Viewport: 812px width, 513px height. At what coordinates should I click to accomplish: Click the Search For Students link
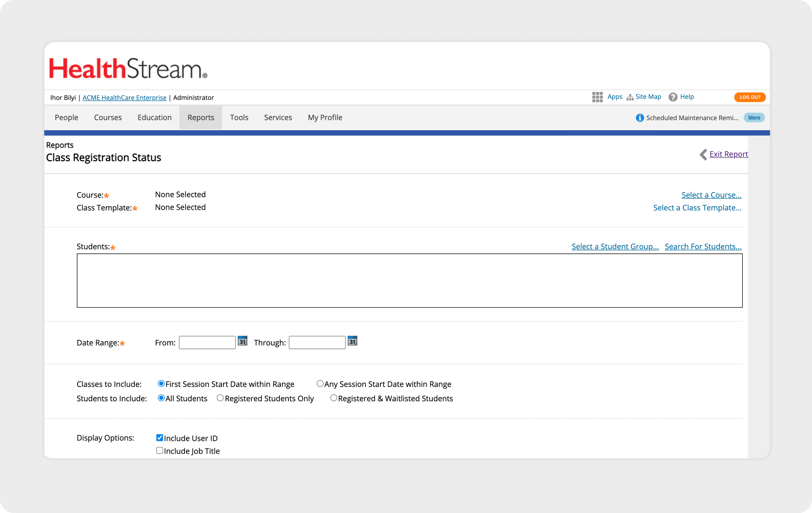pos(703,246)
